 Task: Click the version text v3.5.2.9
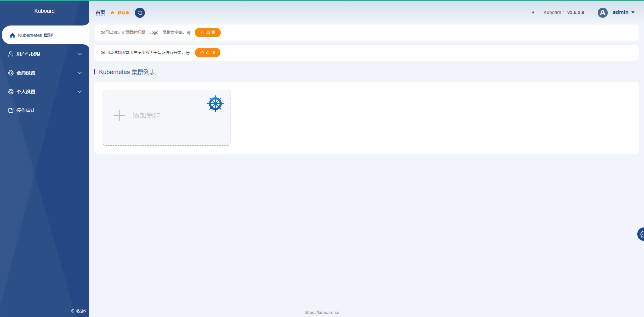pos(576,12)
